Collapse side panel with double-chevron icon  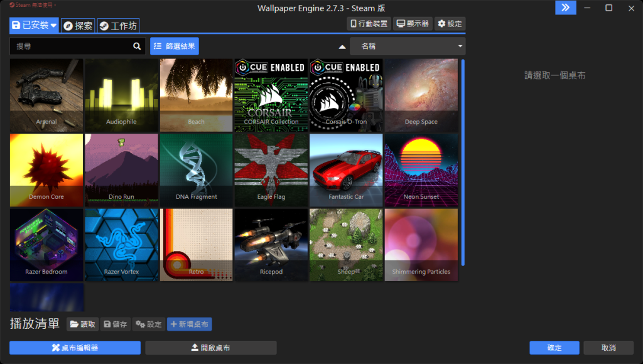(x=566, y=8)
